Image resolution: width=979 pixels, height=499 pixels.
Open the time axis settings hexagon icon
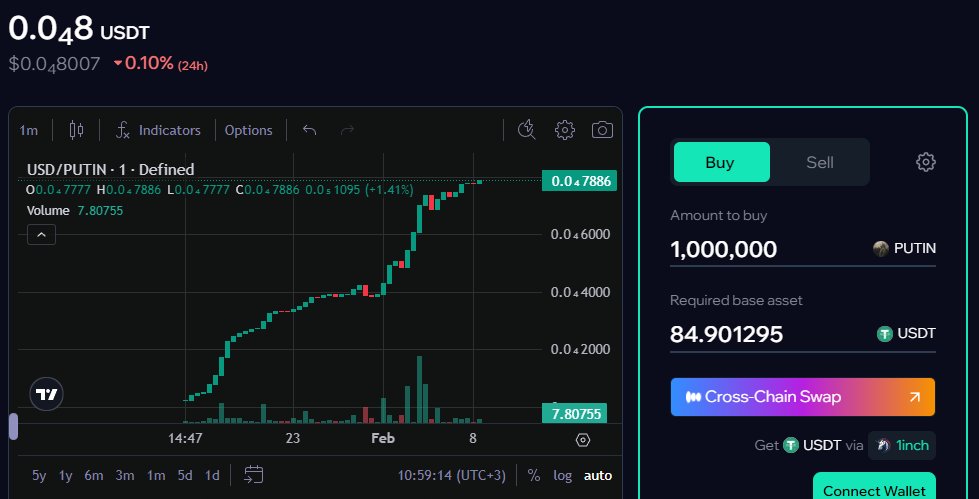[x=582, y=440]
